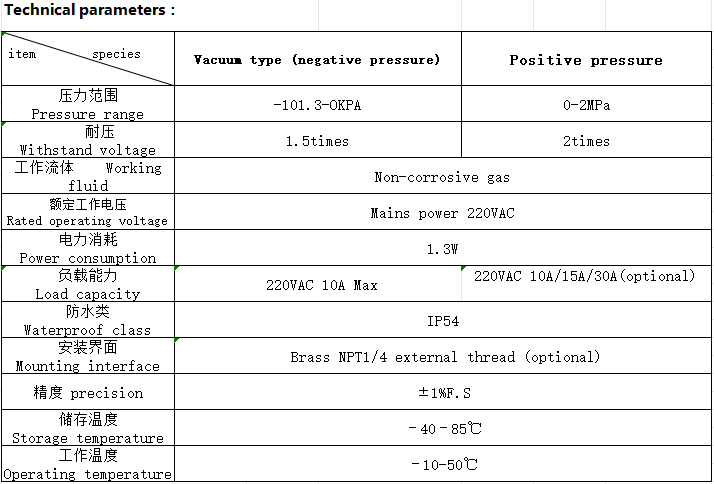Image resolution: width=714 pixels, height=484 pixels.
Task: Click the 'Withstand voltage' label cell
Action: point(88,141)
